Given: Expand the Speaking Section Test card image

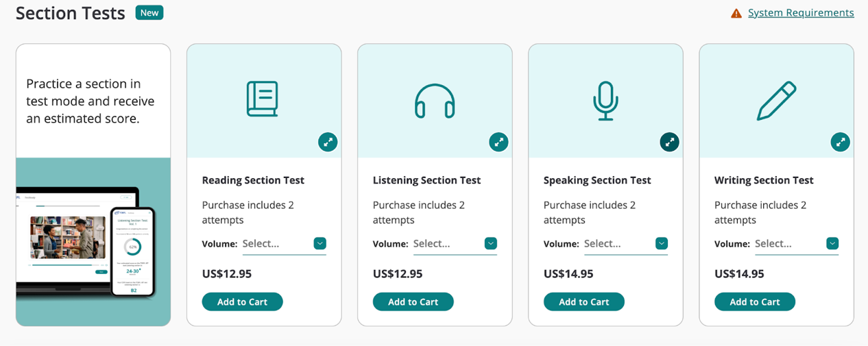Looking at the screenshot, I should click(x=669, y=142).
